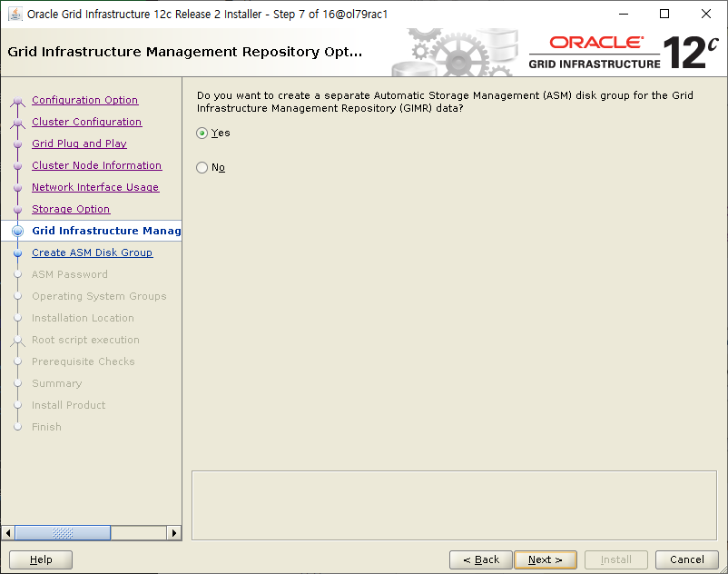Click the ASM disk group question text
728x574 pixels.
pyautogui.click(x=445, y=102)
